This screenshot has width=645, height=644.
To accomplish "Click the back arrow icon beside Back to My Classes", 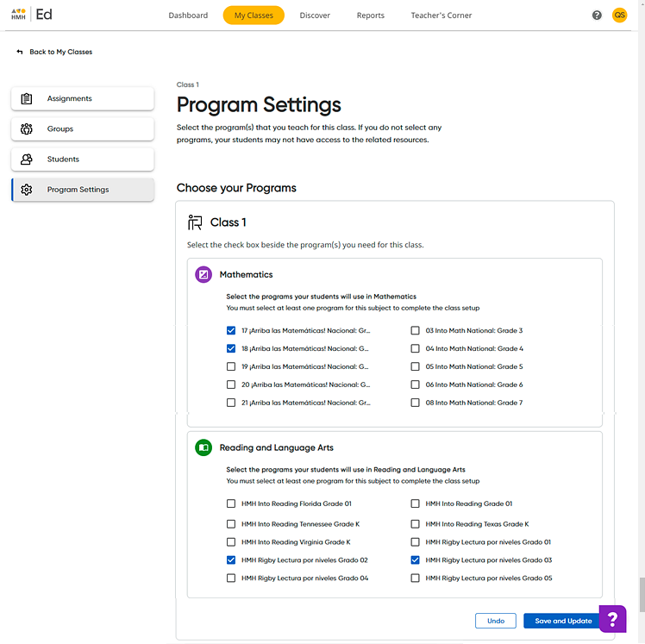I will [x=19, y=52].
